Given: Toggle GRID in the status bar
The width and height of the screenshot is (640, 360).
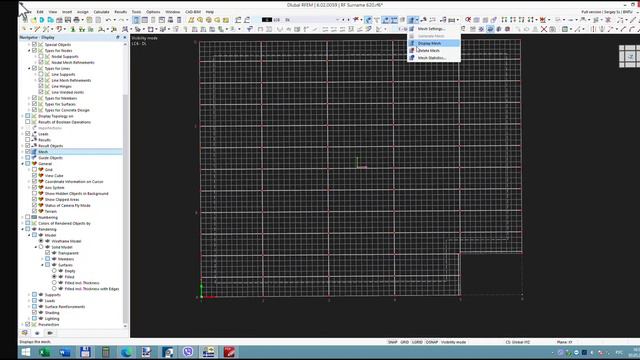Looking at the screenshot, I should click(404, 342).
